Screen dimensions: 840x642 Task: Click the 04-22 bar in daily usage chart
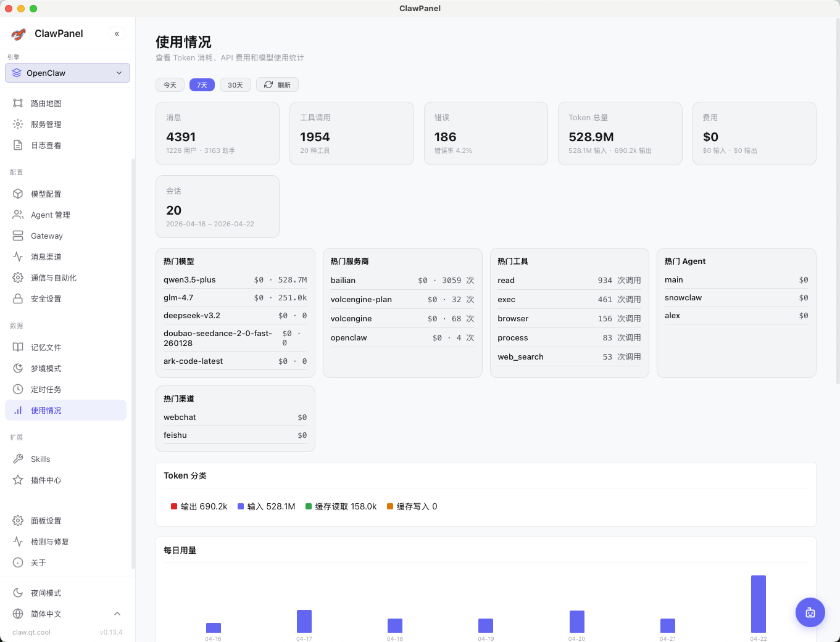tap(758, 604)
